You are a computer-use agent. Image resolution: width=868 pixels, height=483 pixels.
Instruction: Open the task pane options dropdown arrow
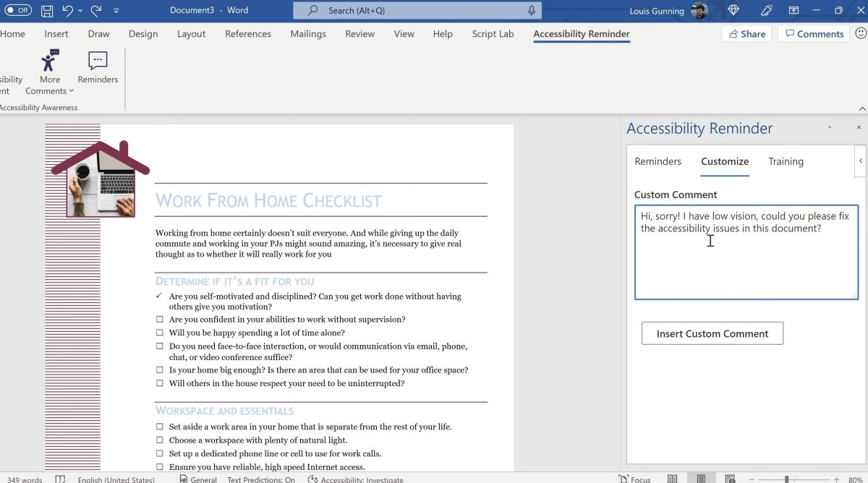[x=830, y=127]
